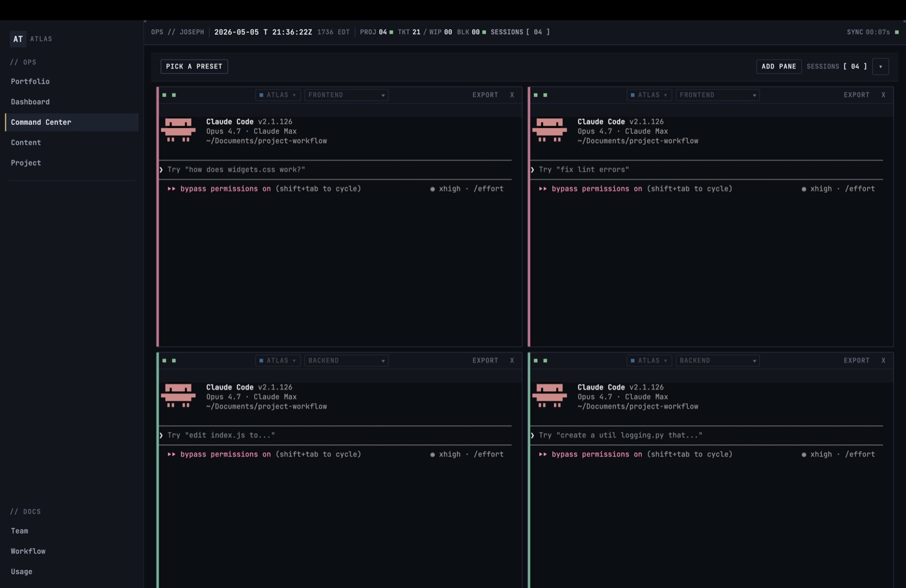The width and height of the screenshot is (906, 588).
Task: Select Command Center in the sidebar
Action: coord(72,122)
